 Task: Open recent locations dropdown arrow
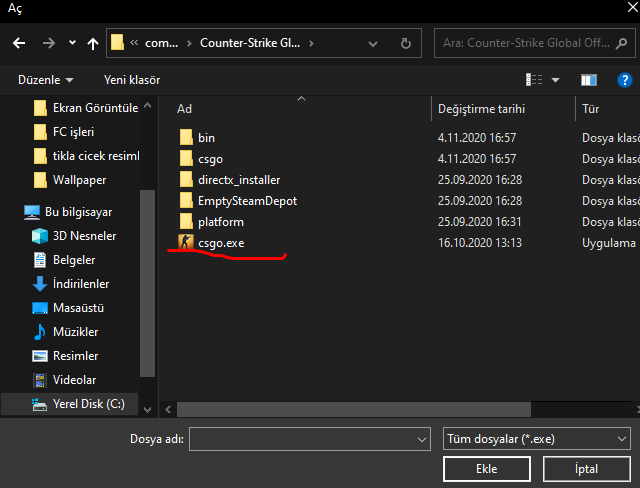pyautogui.click(x=72, y=42)
